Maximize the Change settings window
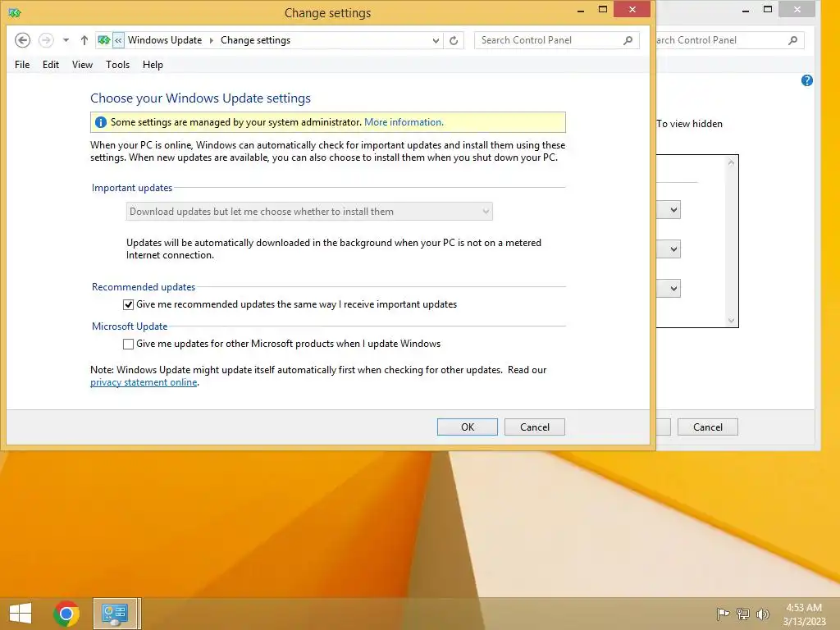 click(603, 10)
